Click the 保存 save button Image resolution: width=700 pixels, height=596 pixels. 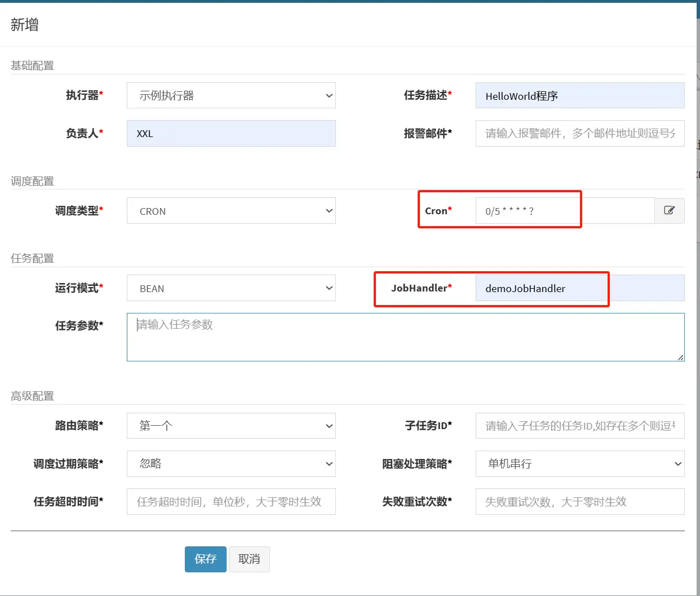coord(205,559)
